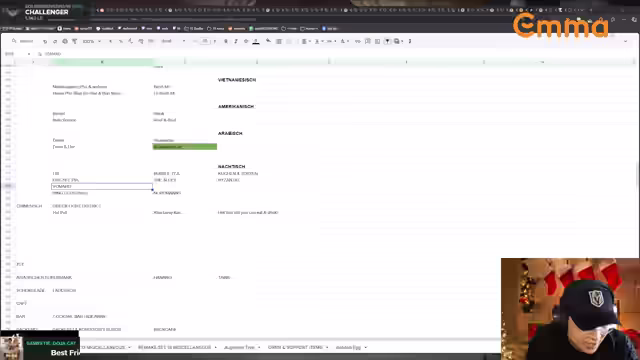
Task: Toggle the create filter button
Action: [x=387, y=41]
